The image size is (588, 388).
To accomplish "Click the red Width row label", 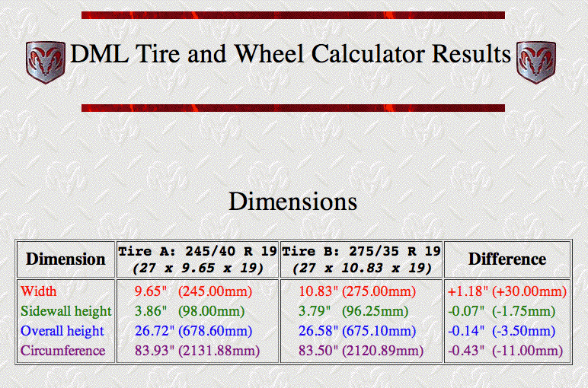I will point(39,291).
